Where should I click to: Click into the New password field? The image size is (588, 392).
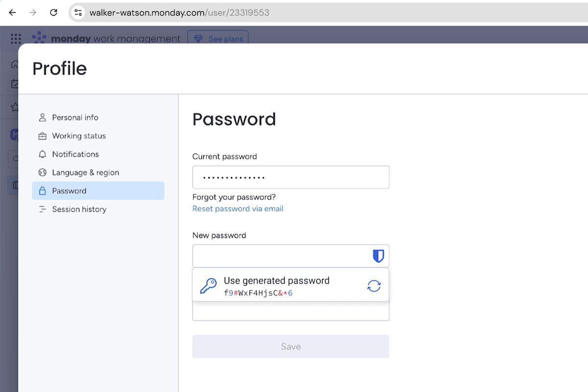pos(279,256)
